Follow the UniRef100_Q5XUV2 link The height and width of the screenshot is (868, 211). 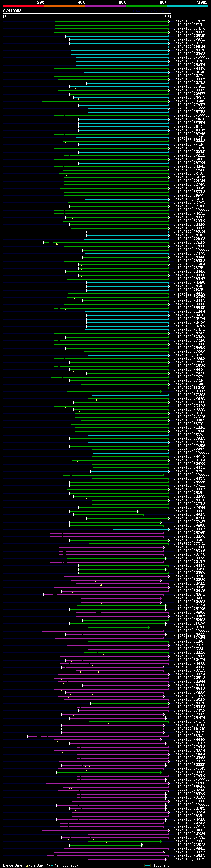coord(189,406)
